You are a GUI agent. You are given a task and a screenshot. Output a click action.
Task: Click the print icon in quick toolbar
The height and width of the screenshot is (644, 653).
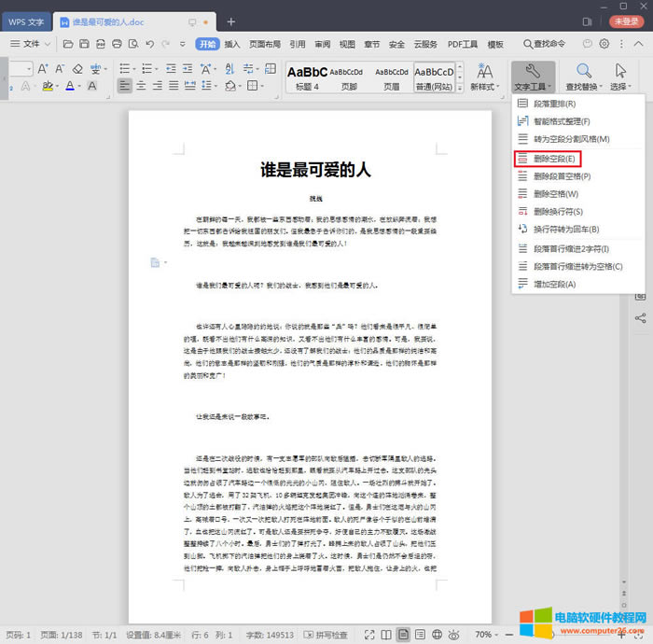click(117, 44)
